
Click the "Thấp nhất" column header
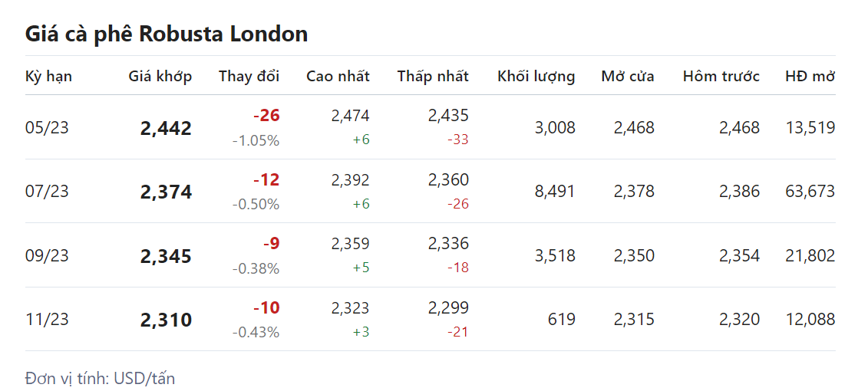point(433,76)
